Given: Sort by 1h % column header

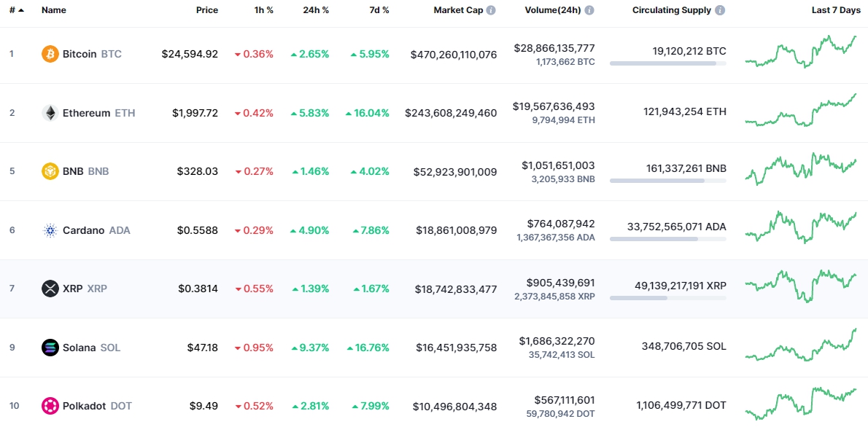Looking at the screenshot, I should [x=263, y=10].
